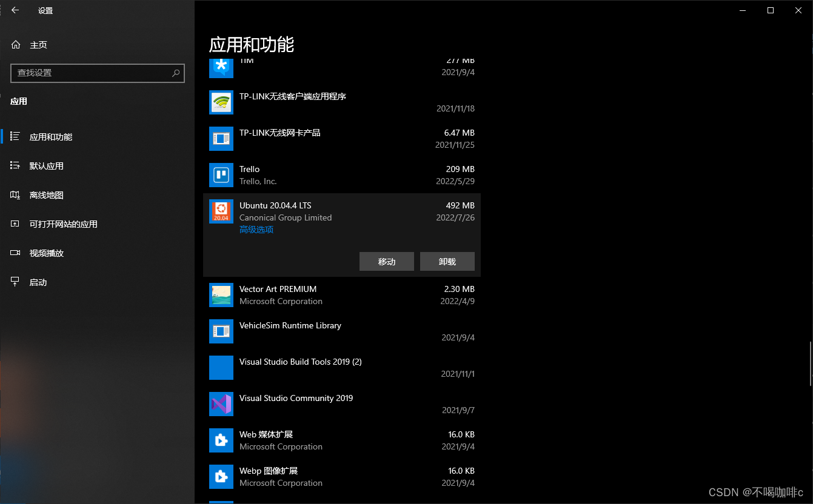This screenshot has height=504, width=813.
Task: Click the vertical scrollbar thumb of app list
Action: (x=810, y=363)
